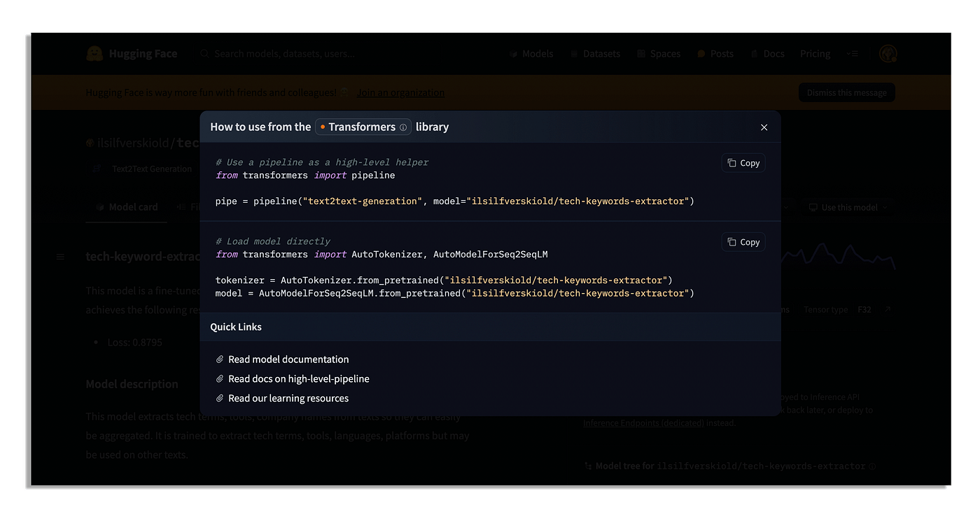Click the pipeline import code line
The image size is (980, 519).
pos(305,176)
